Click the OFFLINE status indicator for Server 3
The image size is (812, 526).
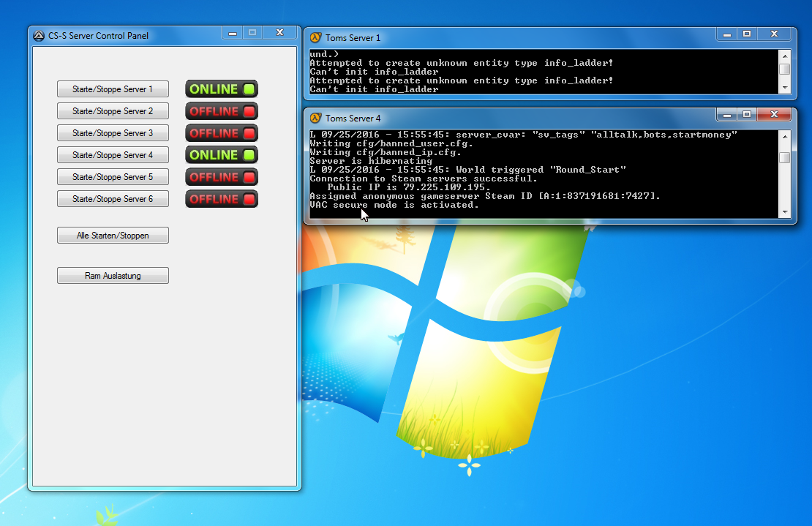tap(222, 133)
